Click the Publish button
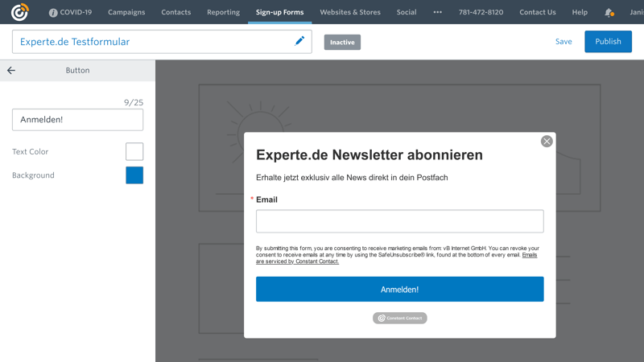 tap(608, 42)
